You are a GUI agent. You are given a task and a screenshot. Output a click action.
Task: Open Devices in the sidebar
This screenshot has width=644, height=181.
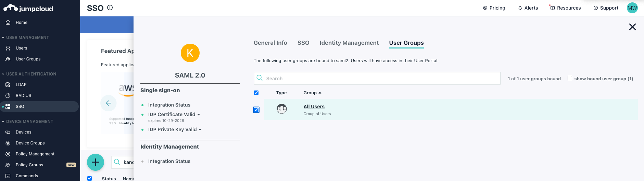click(23, 132)
